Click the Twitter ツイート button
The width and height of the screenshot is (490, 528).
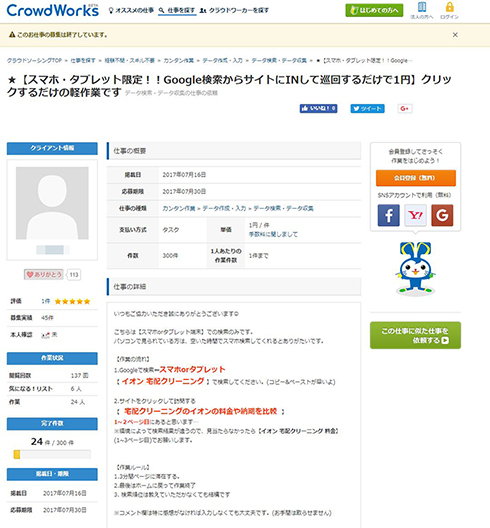click(367, 108)
